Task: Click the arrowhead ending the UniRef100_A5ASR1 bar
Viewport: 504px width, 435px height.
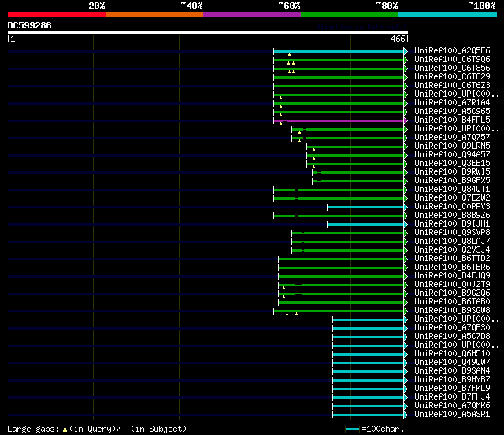Action: [406, 415]
